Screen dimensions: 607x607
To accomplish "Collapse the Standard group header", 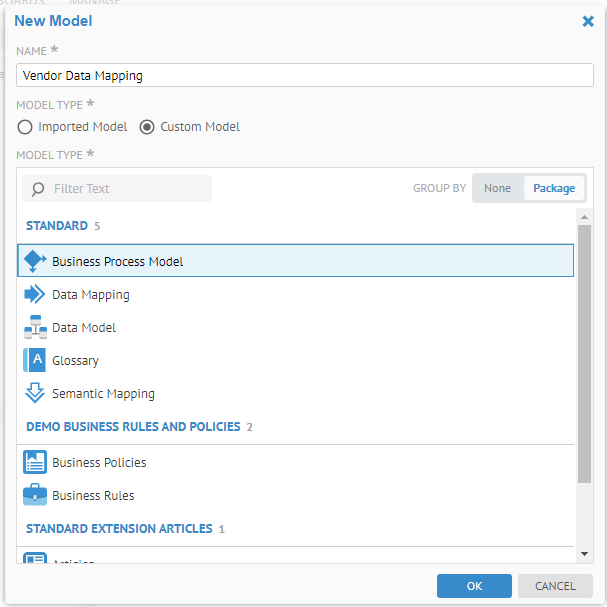I will pos(56,225).
